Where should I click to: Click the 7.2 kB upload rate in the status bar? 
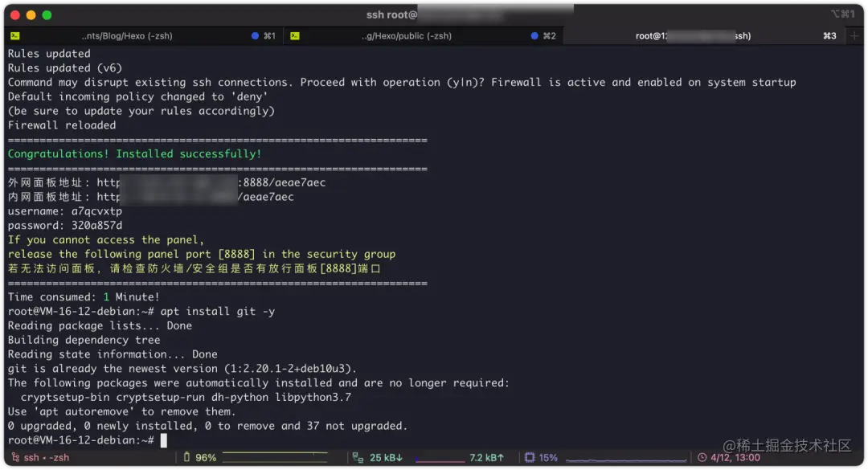pos(486,457)
